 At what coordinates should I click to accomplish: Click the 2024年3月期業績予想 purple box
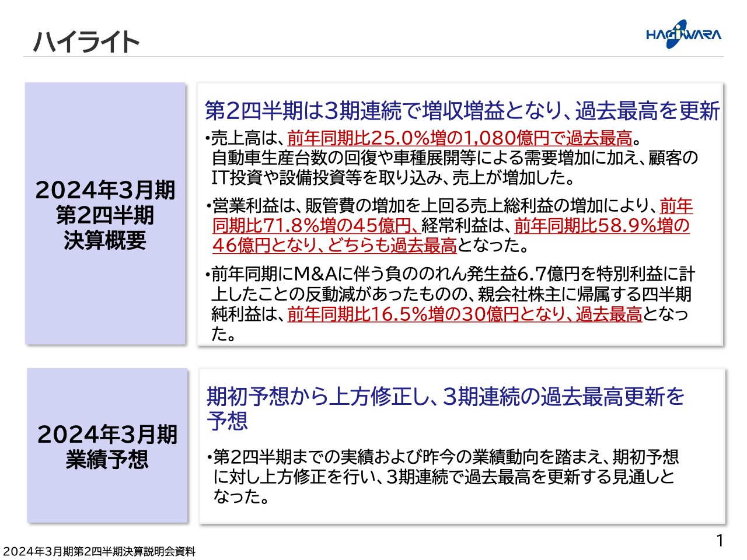tap(107, 444)
